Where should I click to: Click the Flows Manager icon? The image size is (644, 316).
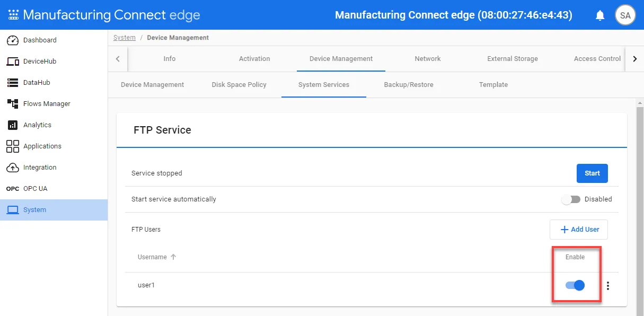[x=13, y=104]
